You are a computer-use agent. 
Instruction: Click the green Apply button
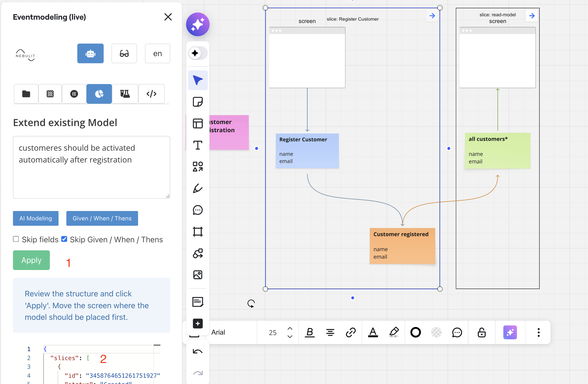tap(31, 260)
